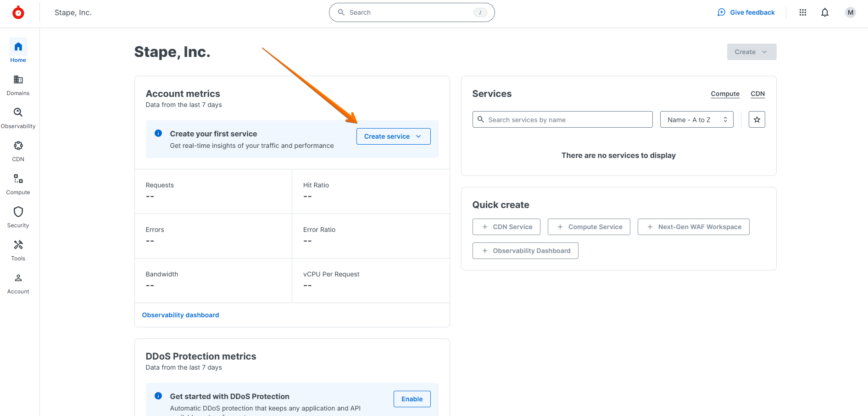Open the notifications bell

coord(825,12)
